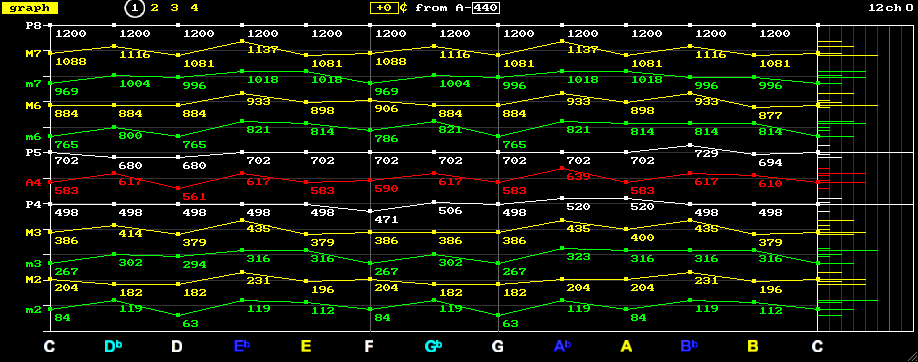Click the red 561 tritone value
Viewport: 918px width, 362px height.
[x=194, y=196]
